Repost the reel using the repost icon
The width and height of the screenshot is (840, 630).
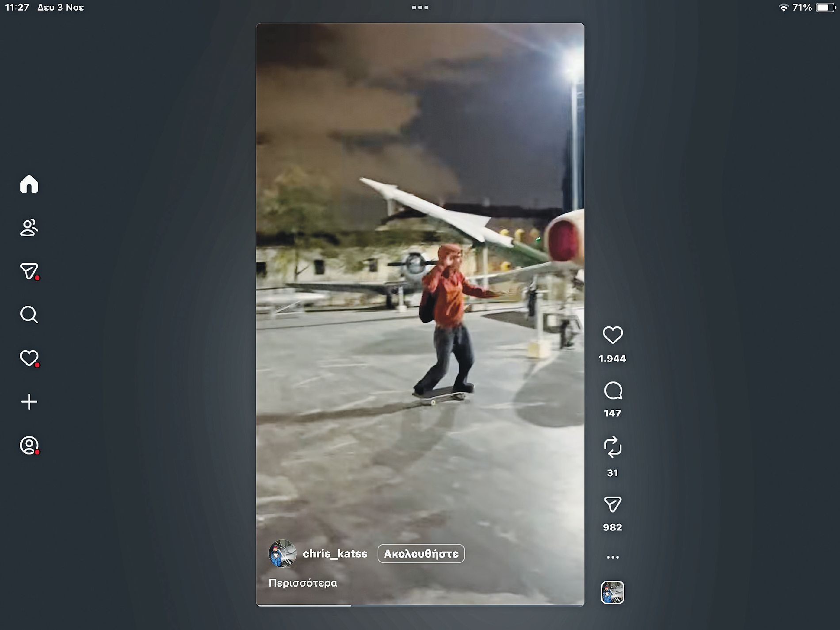pyautogui.click(x=612, y=447)
